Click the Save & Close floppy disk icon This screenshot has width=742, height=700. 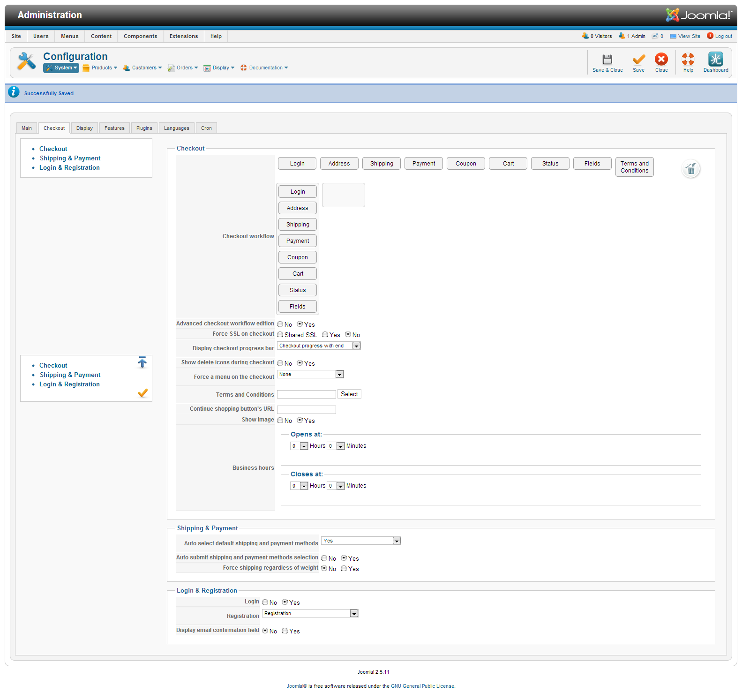(607, 60)
